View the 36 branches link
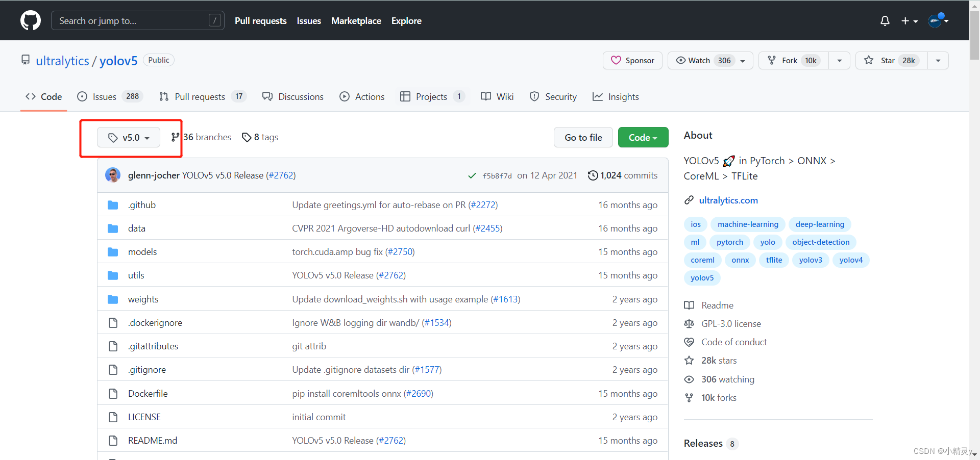This screenshot has height=460, width=980. pyautogui.click(x=201, y=137)
